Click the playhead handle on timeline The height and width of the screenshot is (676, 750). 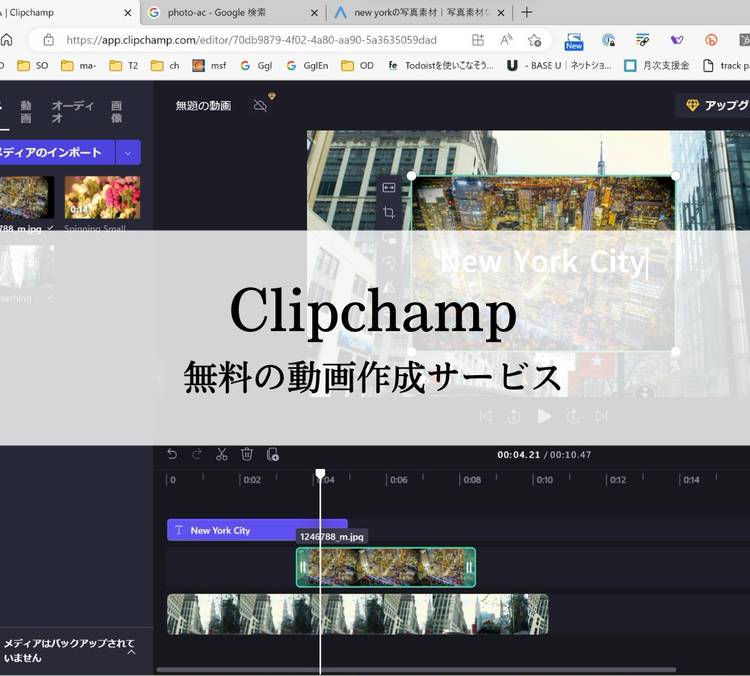click(x=320, y=474)
